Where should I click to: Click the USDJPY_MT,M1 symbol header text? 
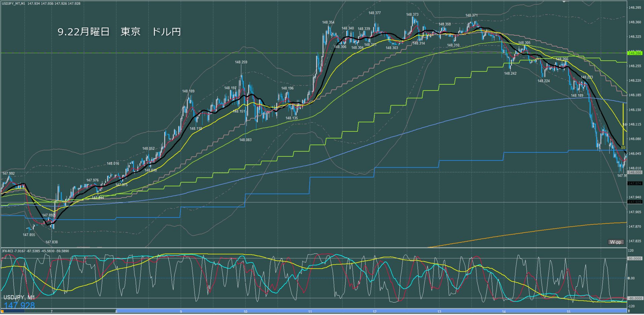(x=13, y=4)
